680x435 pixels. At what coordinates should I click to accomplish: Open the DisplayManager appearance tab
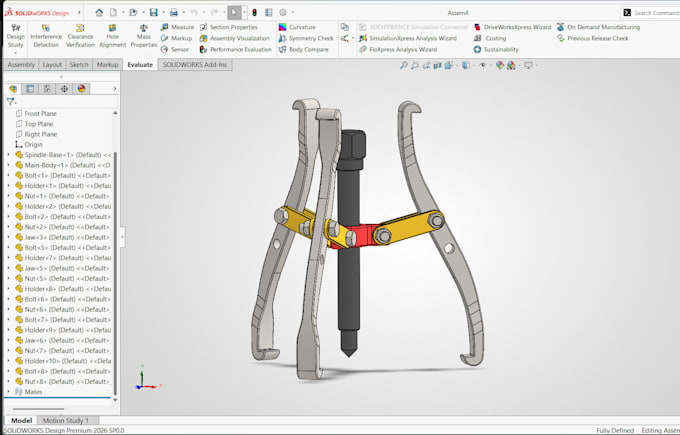coord(81,89)
